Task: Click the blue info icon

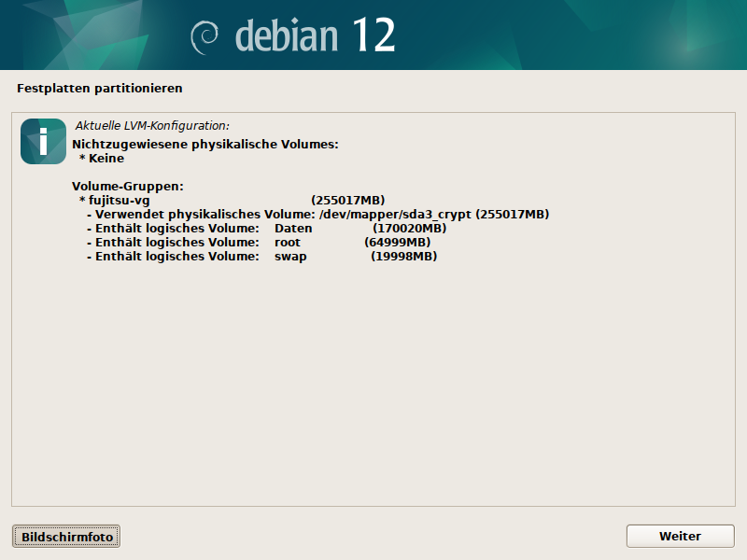Action: tap(43, 141)
